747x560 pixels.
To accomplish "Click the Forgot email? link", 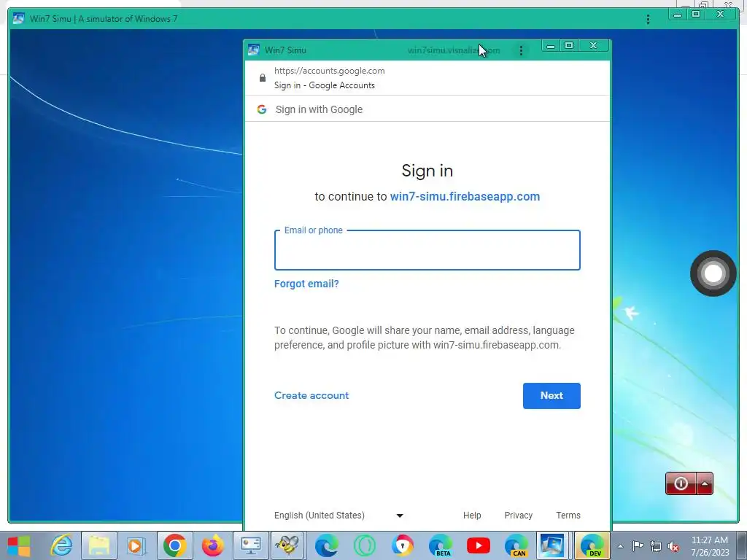I will pyautogui.click(x=306, y=284).
